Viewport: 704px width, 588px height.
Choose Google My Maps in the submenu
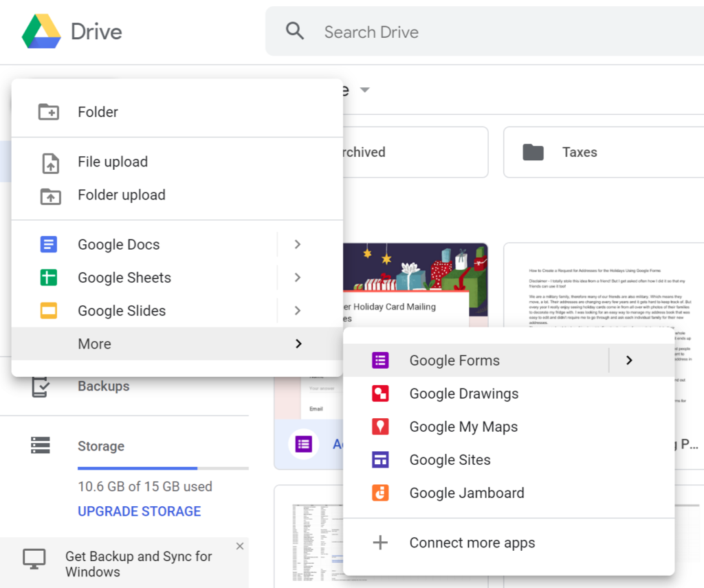(509, 426)
